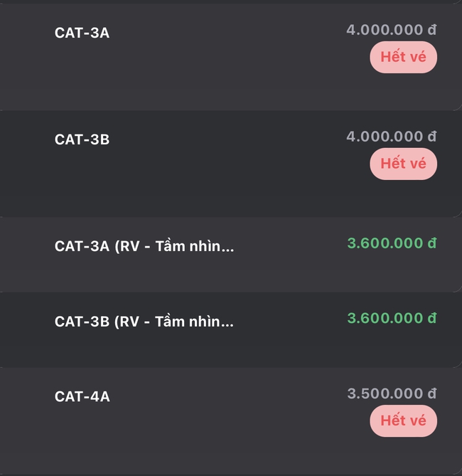Click the 3.500.000 đ price of CAT-4A
The image size is (462, 476).
[x=392, y=393]
